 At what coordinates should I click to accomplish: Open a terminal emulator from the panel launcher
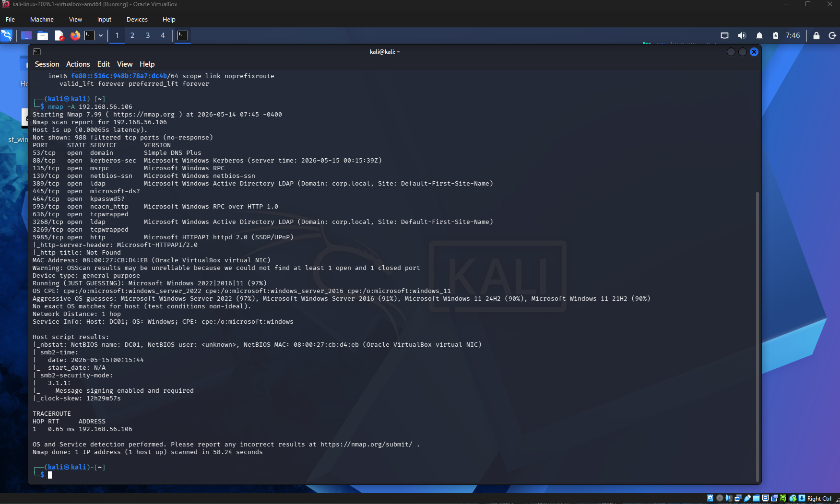[90, 35]
